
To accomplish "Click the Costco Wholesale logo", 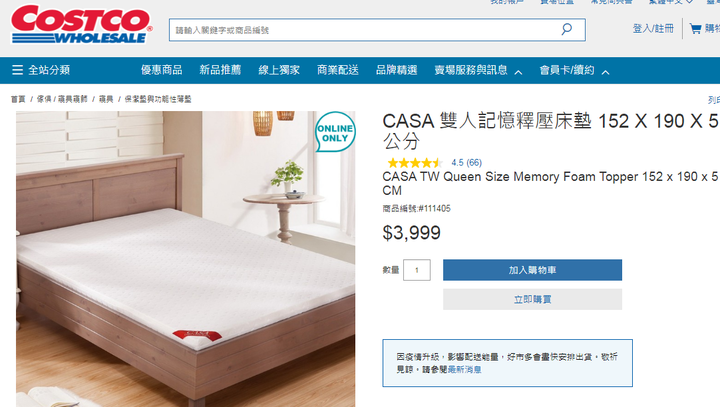I will click(81, 24).
